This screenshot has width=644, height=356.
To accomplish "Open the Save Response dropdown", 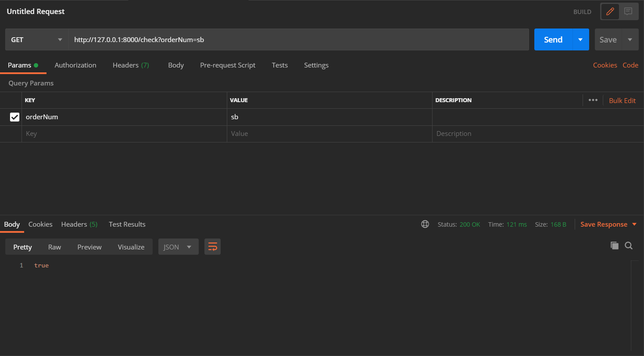I will tap(608, 224).
